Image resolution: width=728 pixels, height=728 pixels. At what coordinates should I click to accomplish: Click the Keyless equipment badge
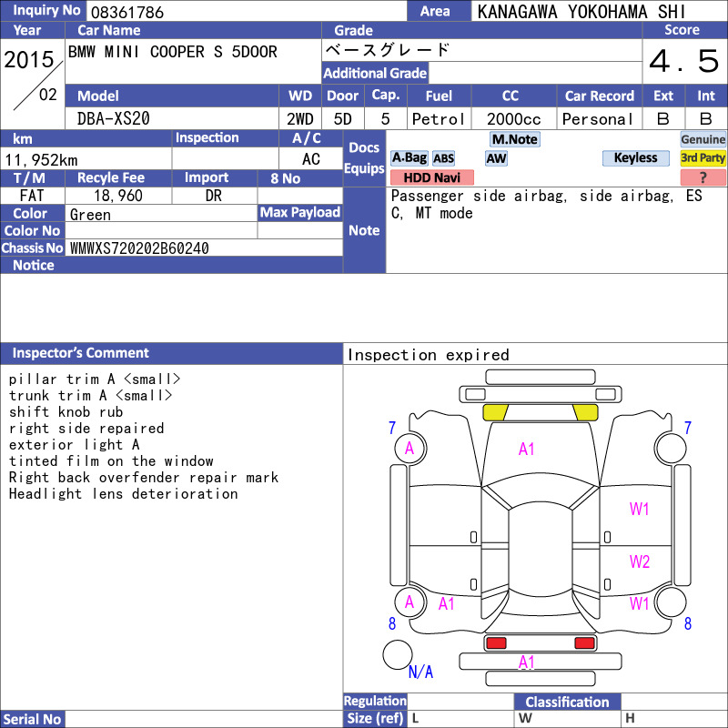coord(635,157)
